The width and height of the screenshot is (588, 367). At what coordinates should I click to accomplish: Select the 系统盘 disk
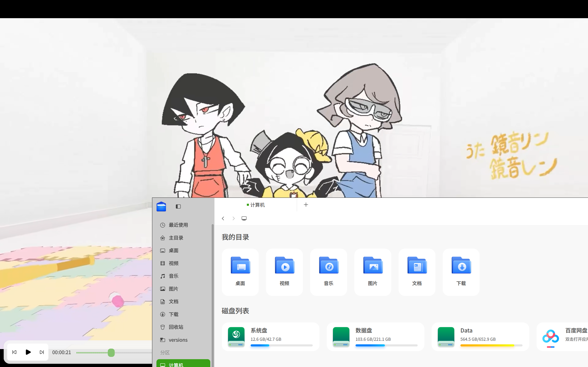tap(271, 337)
